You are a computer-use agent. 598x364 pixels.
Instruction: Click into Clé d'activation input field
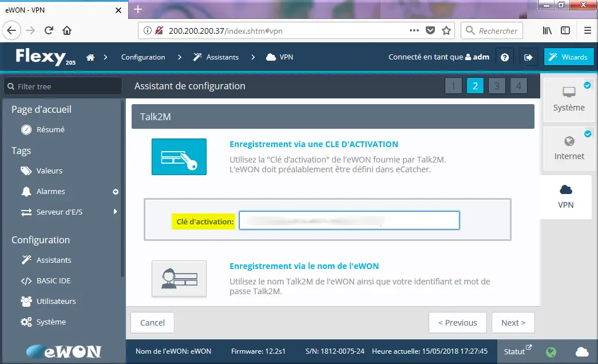(x=349, y=220)
